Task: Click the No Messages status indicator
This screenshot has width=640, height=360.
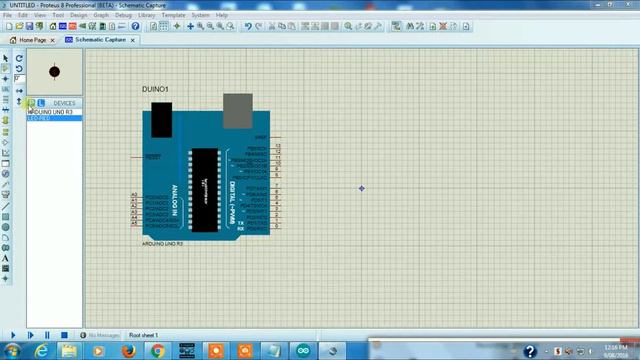Action: pos(100,335)
